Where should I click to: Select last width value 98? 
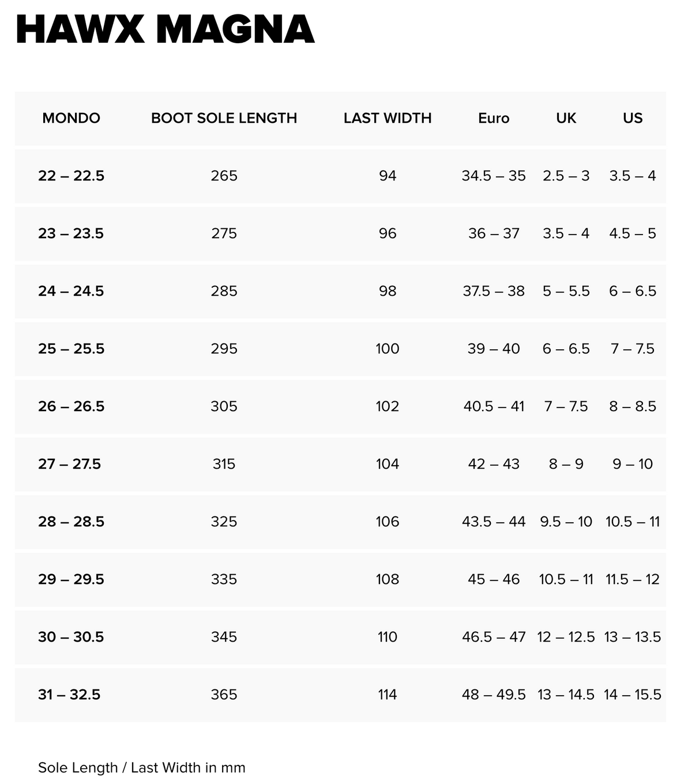coord(388,291)
